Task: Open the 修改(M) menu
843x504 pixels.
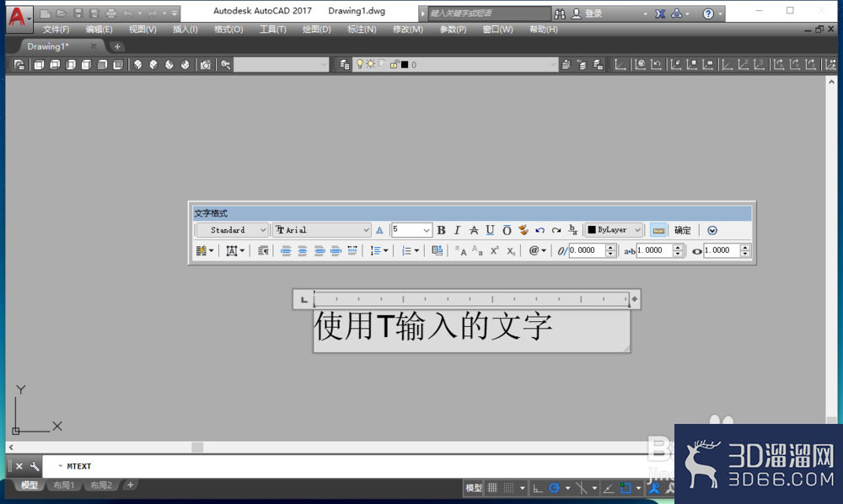Action: [407, 29]
